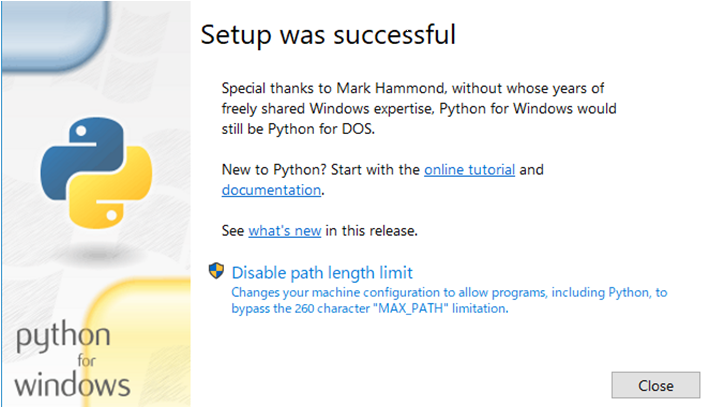
Task: Click the Python logo in sidebar
Action: tap(96, 172)
